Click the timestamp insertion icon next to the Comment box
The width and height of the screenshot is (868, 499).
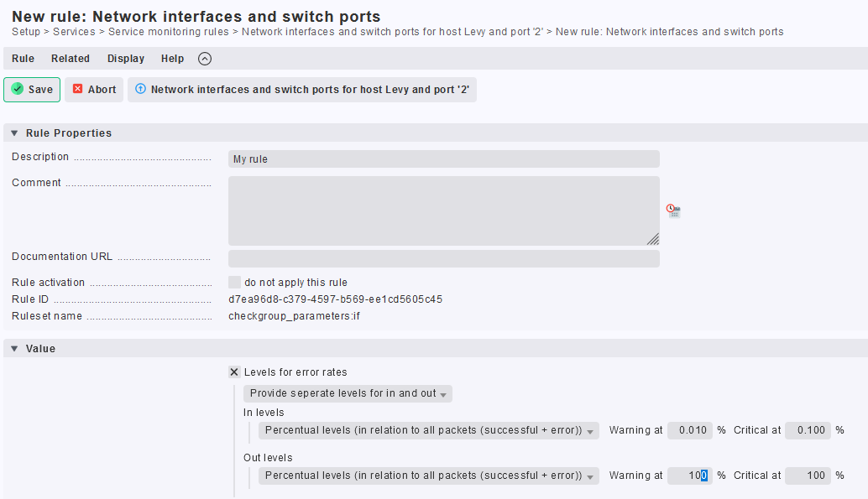tap(672, 211)
